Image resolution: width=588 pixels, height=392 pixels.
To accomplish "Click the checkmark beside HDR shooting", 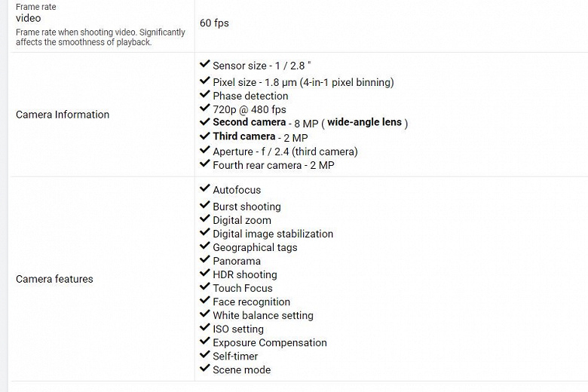I will click(204, 273).
